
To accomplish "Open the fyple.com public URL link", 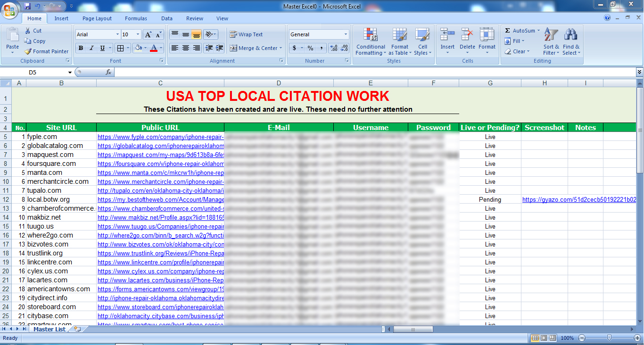I will pos(160,137).
